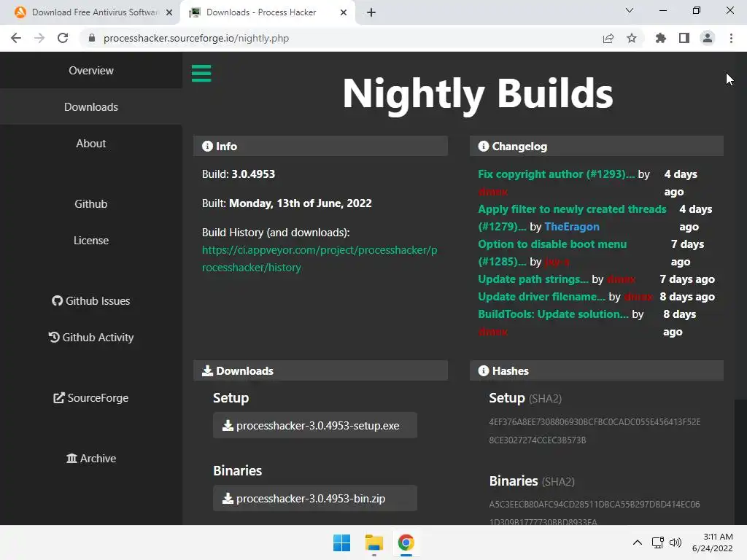Open TheEragon author profile link
This screenshot has height=560, width=747.
572,227
